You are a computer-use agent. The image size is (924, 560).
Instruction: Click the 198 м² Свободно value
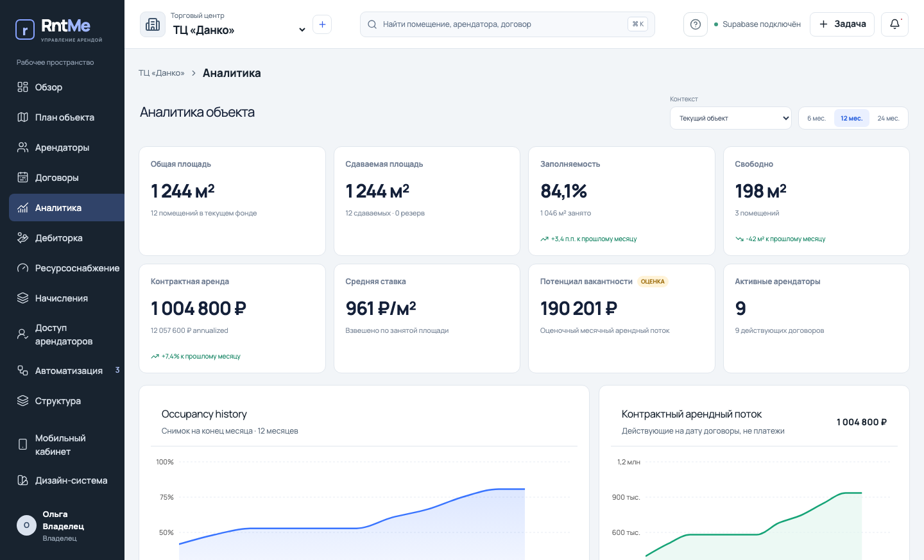point(760,191)
